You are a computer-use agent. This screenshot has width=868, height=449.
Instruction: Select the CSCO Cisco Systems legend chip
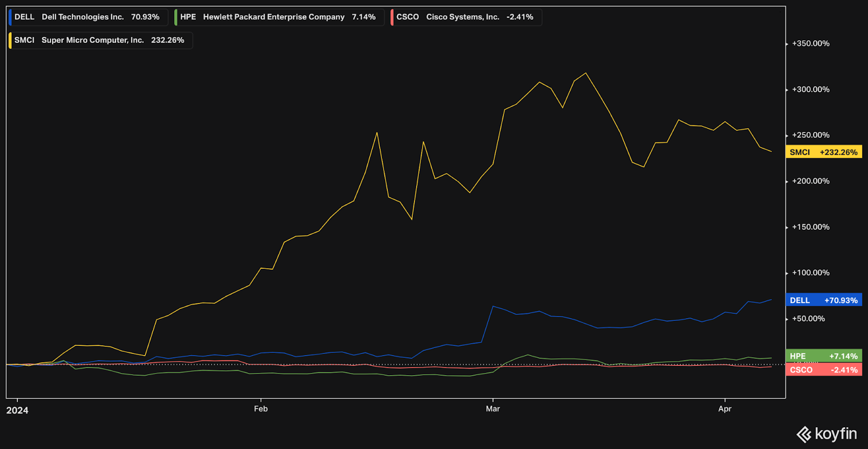466,17
